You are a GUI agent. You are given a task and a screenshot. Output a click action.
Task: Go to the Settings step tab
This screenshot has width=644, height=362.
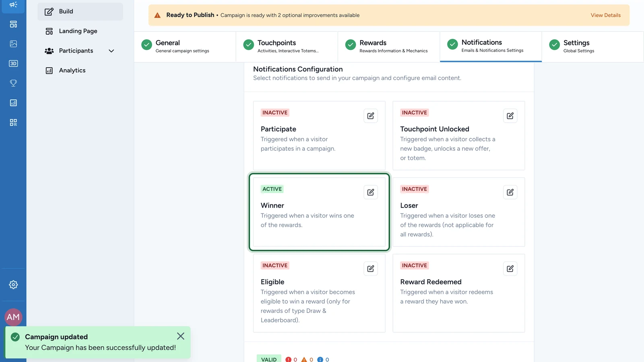tap(592, 47)
